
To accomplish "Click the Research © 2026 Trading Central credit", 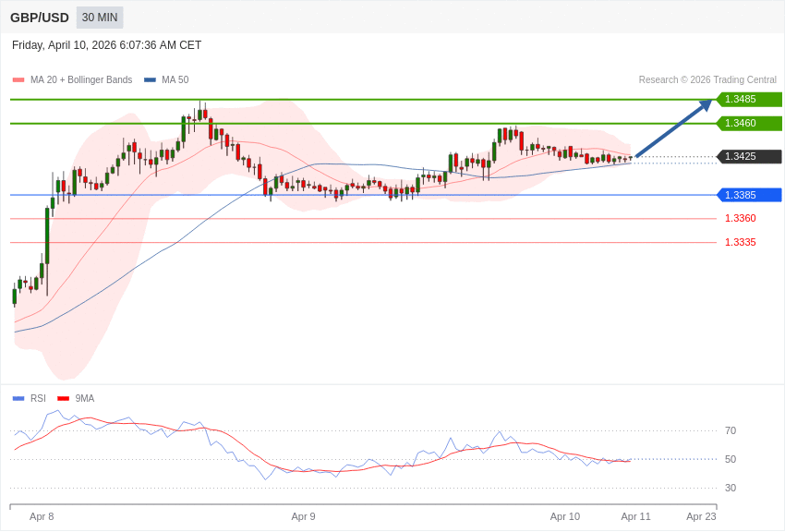I will [x=707, y=80].
